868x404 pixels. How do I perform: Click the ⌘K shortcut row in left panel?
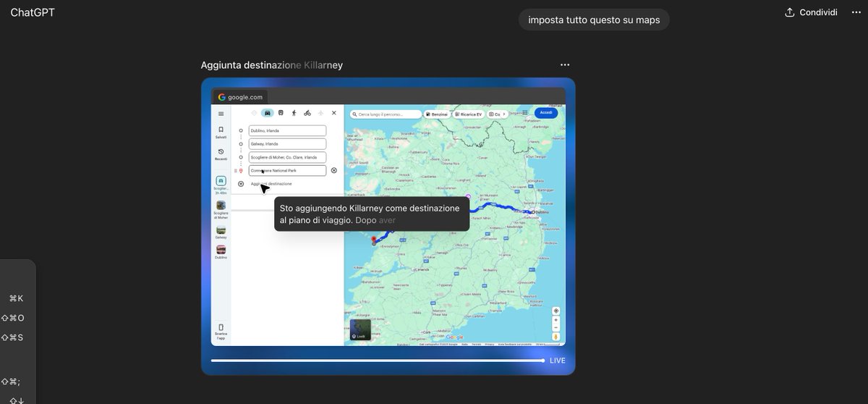point(16,298)
